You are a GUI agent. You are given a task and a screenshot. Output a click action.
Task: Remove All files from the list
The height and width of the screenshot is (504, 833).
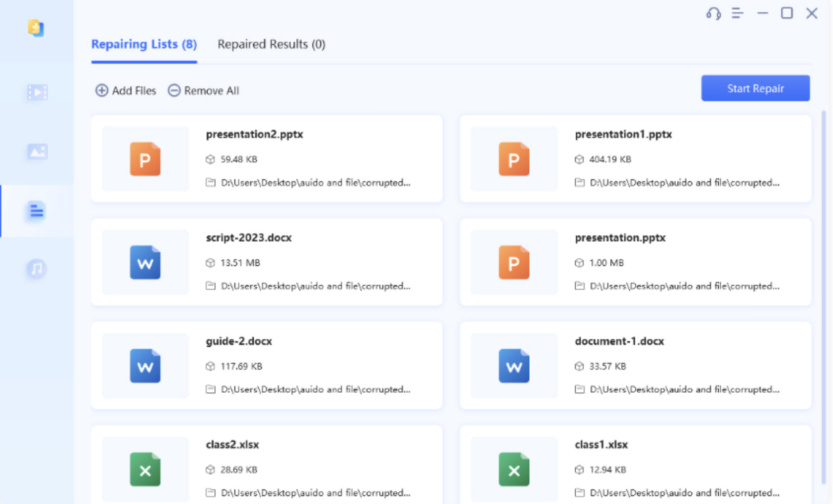(x=203, y=90)
